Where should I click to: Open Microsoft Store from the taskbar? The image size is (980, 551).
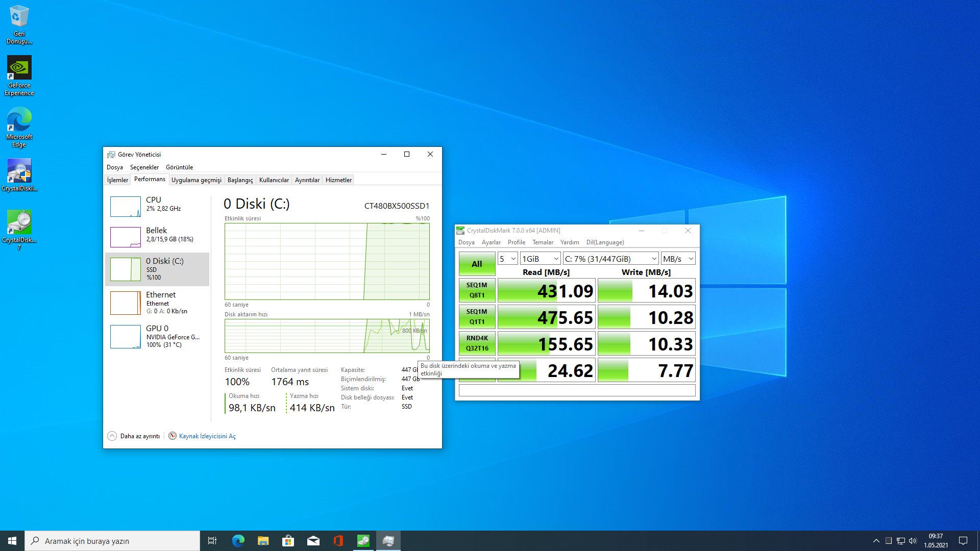(x=288, y=541)
